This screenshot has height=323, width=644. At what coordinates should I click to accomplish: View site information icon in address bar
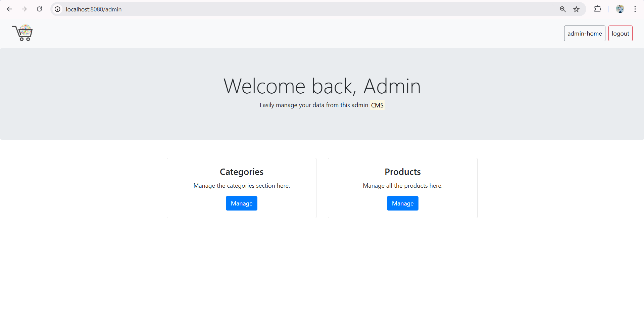coord(58,9)
